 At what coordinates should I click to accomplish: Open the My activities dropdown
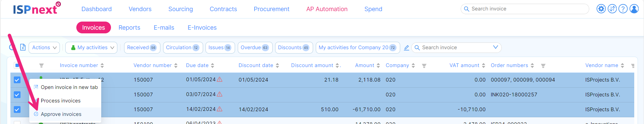click(x=91, y=48)
